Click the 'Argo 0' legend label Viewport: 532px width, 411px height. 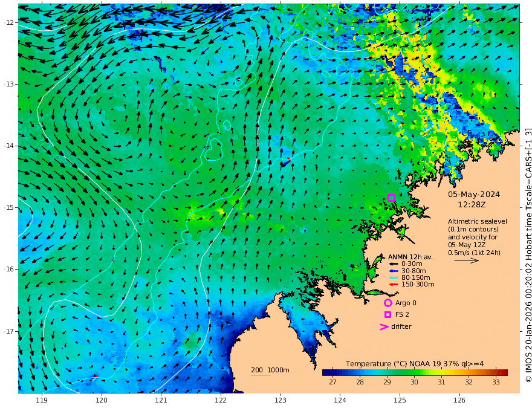(406, 303)
